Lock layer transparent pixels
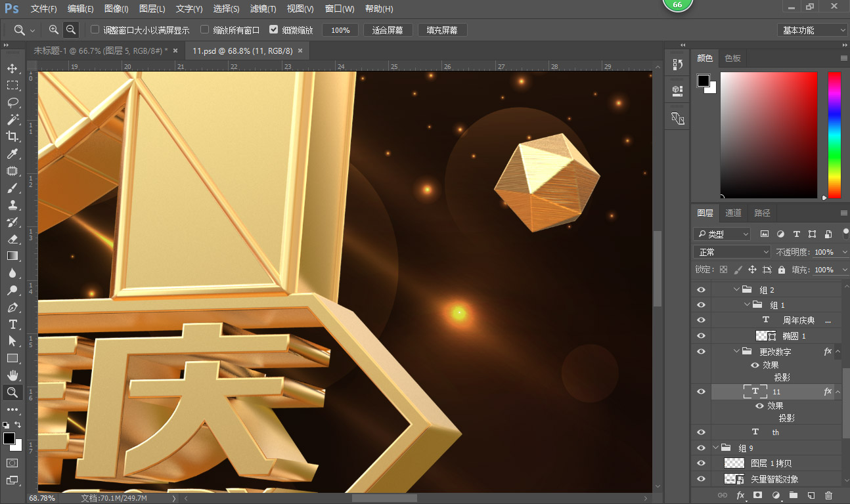850x504 pixels. [723, 270]
